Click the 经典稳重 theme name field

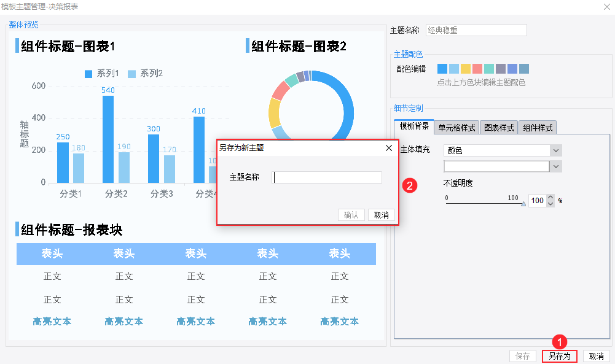476,30
